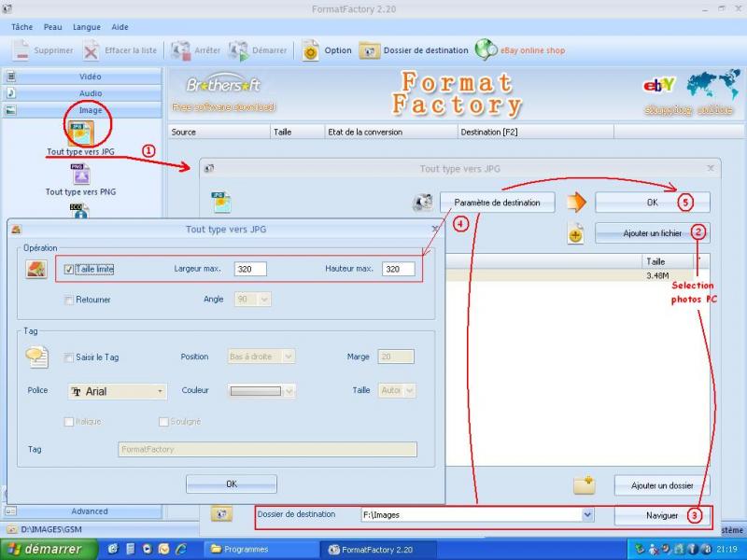Open the Dossier de destination toolbar icon

coord(369,50)
